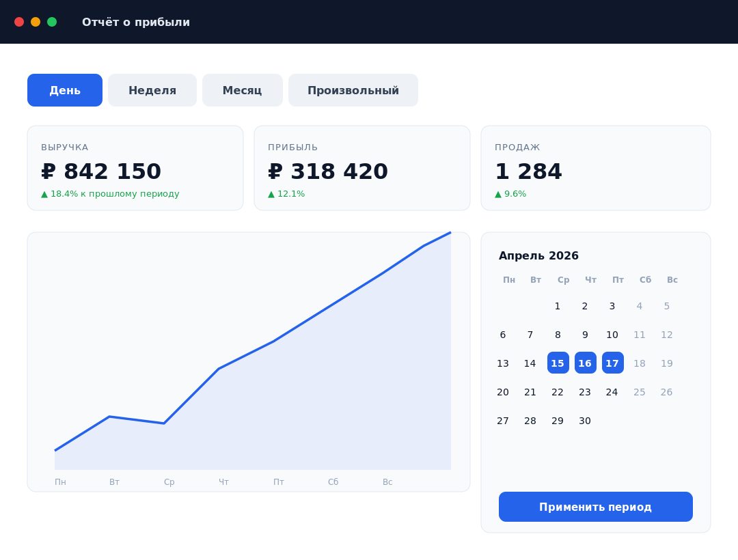738x560 pixels.
Task: Click the trend indicator arrow under Прибыль
Action: [271, 194]
